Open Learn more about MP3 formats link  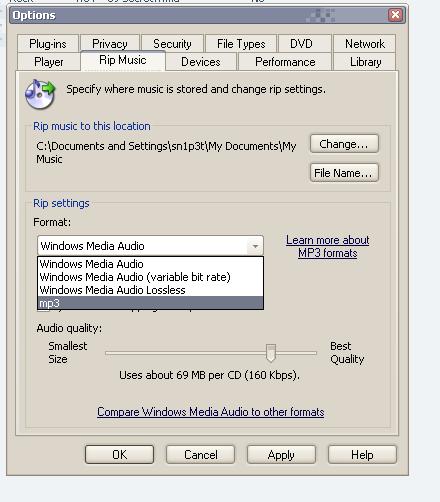pyautogui.click(x=328, y=246)
